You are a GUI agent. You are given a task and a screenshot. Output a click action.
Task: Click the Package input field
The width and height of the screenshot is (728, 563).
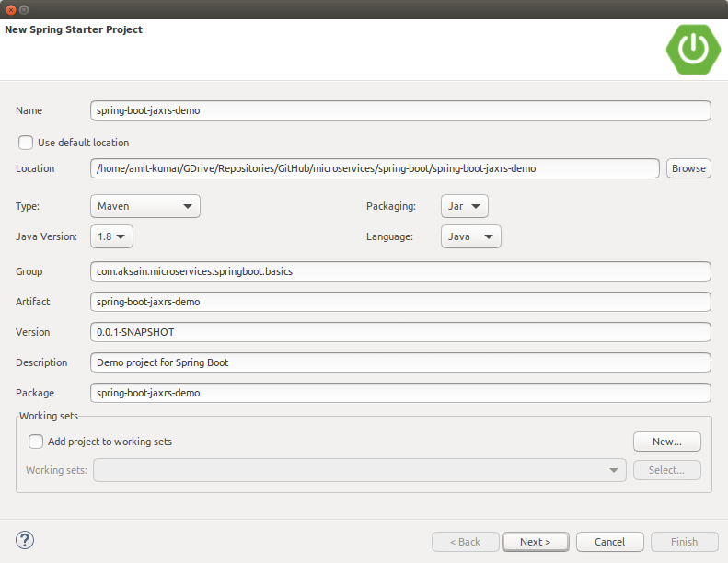point(400,393)
